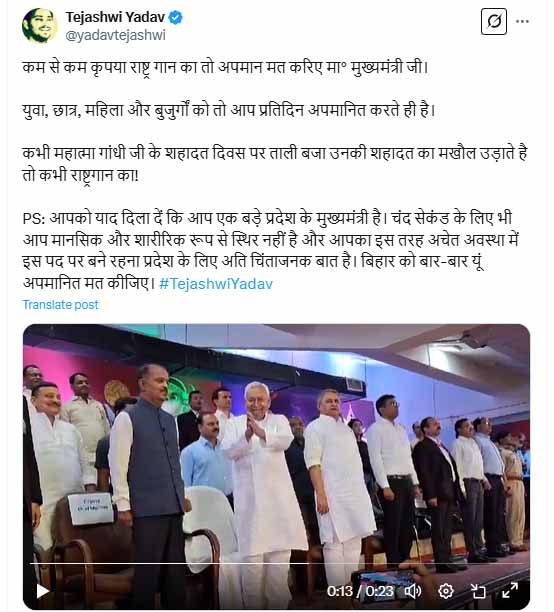
Task: Click the paragraph mentioning महात्मा गांधी
Action: tap(275, 164)
